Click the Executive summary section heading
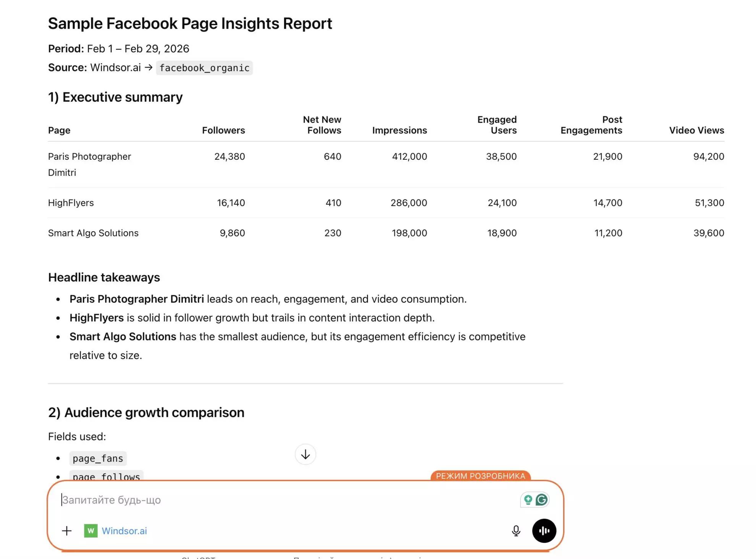The height and width of the screenshot is (559, 756). (115, 97)
